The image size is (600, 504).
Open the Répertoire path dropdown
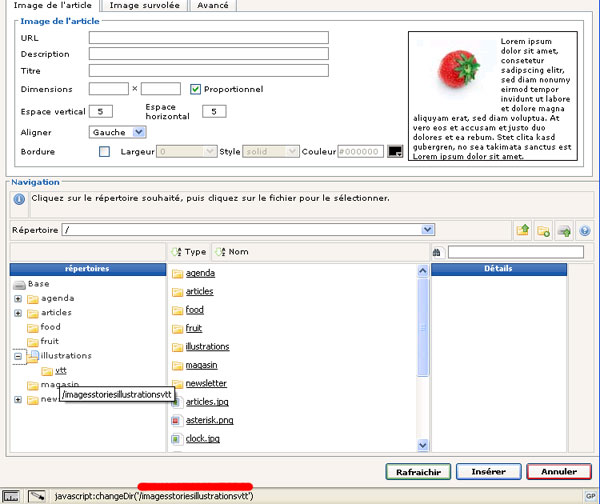pos(428,230)
